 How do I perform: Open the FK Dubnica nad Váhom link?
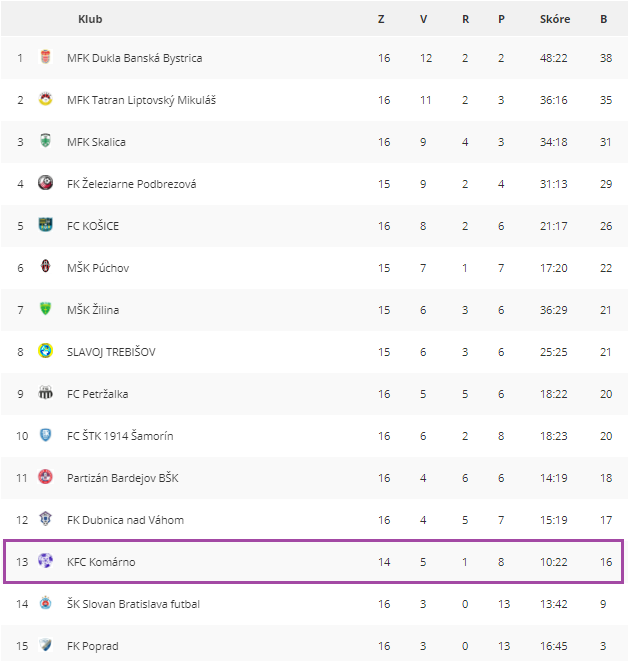point(125,520)
